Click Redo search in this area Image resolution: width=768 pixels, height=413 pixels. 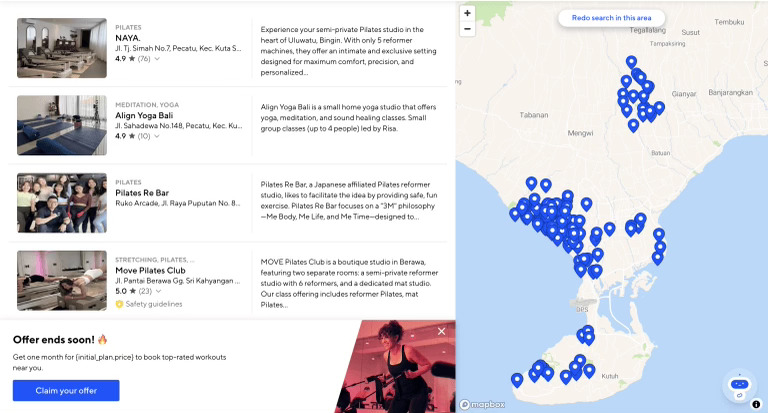pos(611,18)
